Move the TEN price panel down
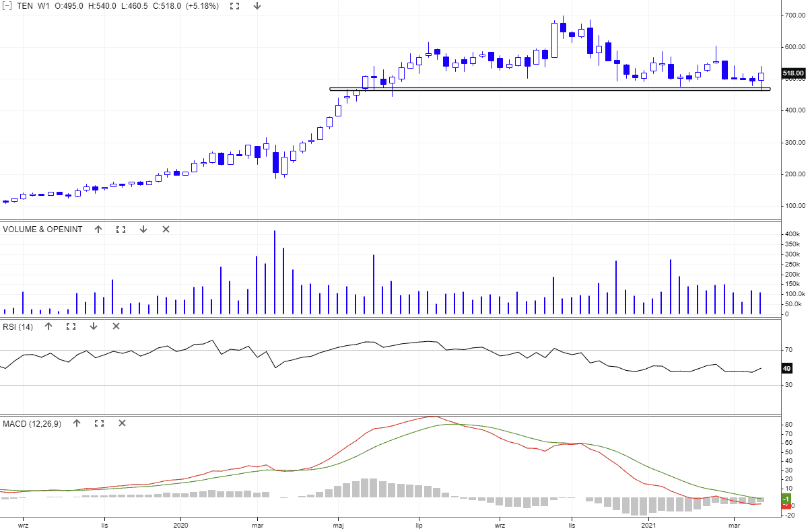The width and height of the screenshot is (812, 531). [x=257, y=6]
